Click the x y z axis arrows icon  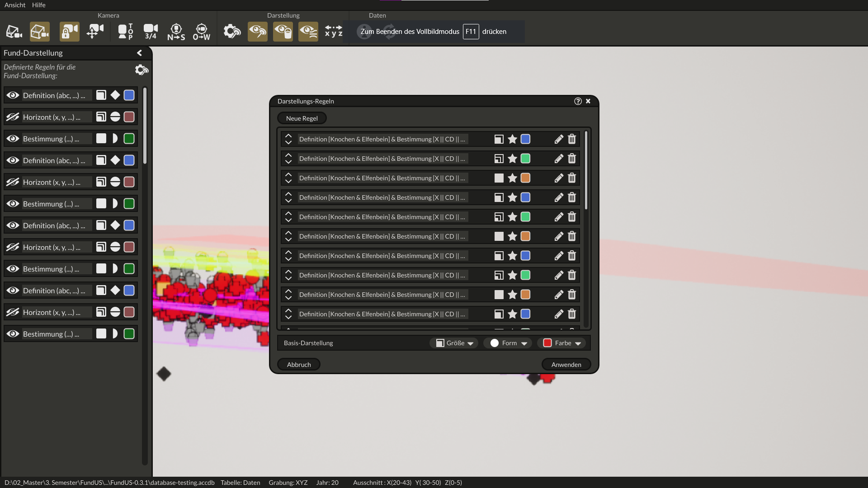click(x=334, y=32)
